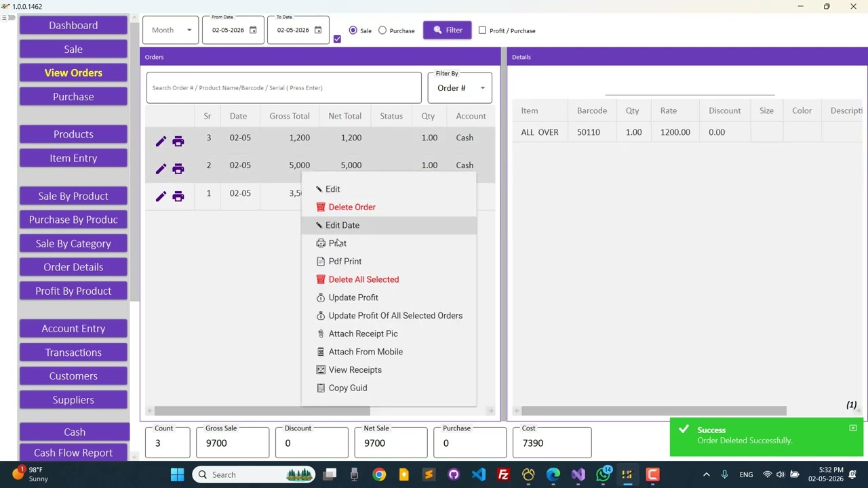Click printer icon for order 1
868x488 pixels.
[178, 197]
